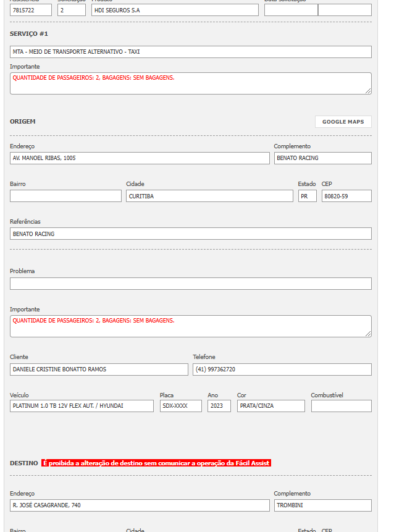394x532 pixels.
Task: Click the empty Combustível field
Action: point(342,406)
